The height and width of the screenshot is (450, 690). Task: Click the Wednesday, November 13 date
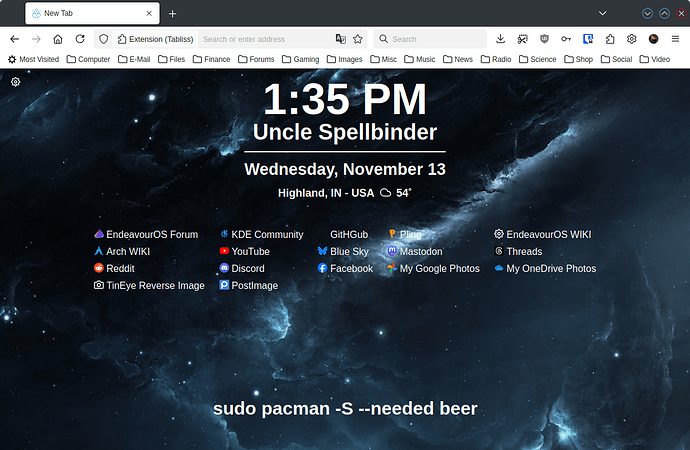pos(345,169)
